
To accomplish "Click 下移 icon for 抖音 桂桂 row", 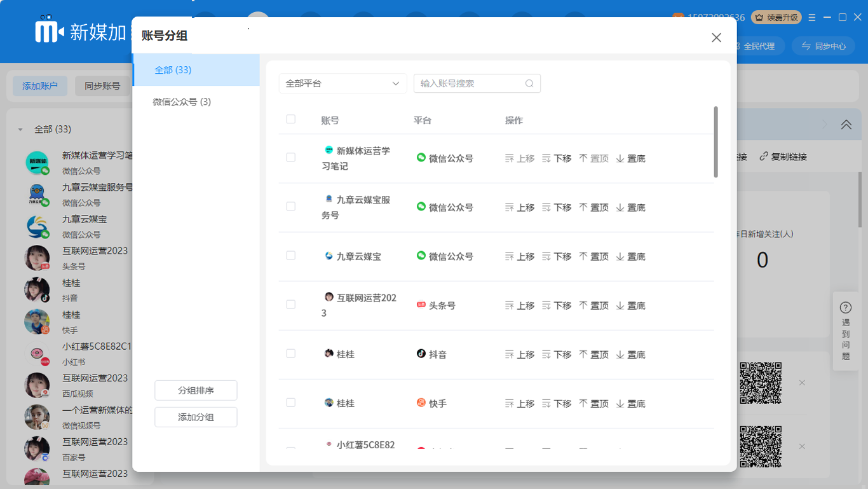I will coord(546,354).
